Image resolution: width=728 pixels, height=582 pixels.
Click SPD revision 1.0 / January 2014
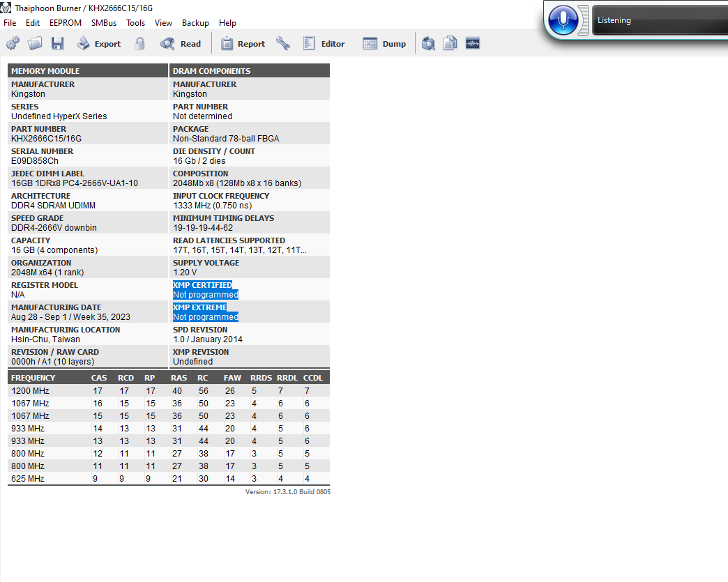(208, 339)
